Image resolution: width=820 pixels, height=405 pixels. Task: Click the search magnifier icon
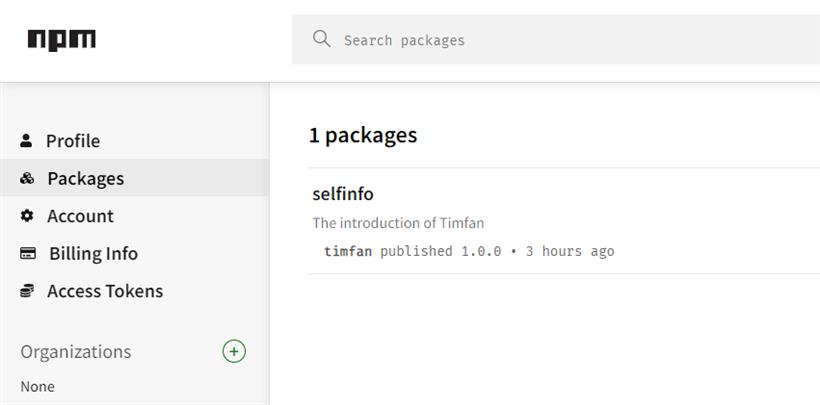[x=321, y=39]
